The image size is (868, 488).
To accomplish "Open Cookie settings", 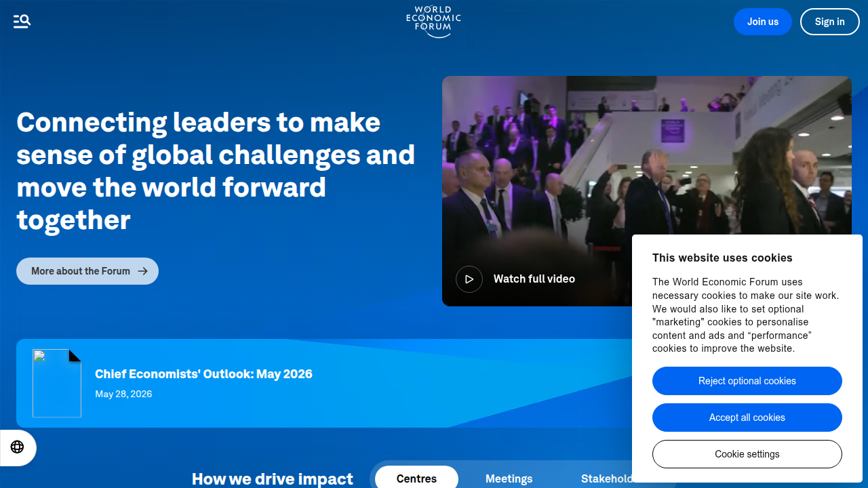I will 747,454.
